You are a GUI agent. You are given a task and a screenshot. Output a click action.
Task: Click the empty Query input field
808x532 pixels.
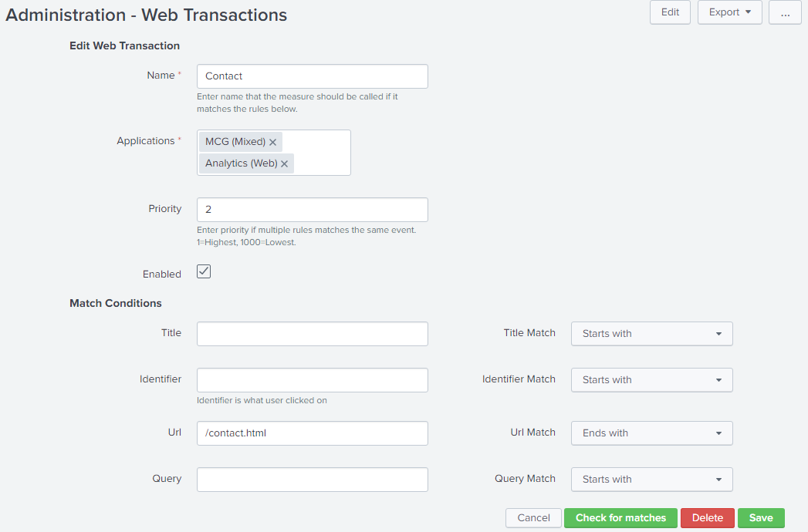point(312,479)
